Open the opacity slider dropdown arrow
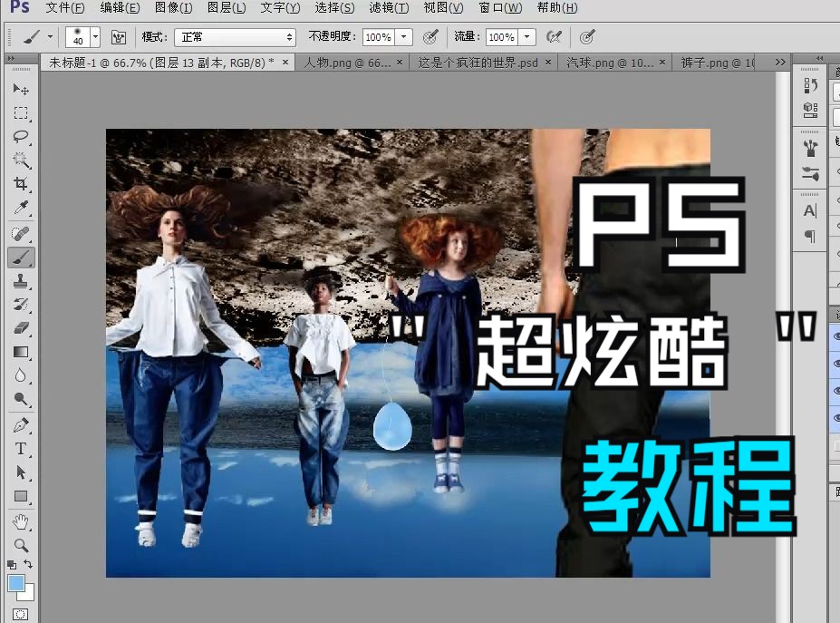Image resolution: width=840 pixels, height=623 pixels. pos(404,37)
